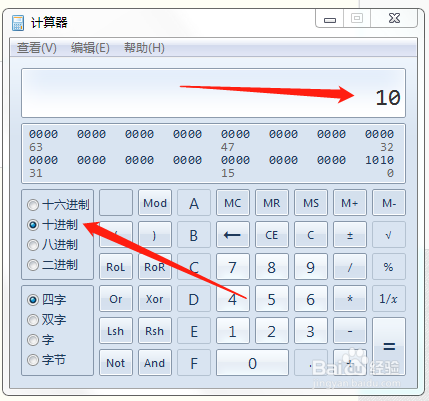Click the Rsh right shift button
The height and width of the screenshot is (401, 429).
pyautogui.click(x=155, y=331)
